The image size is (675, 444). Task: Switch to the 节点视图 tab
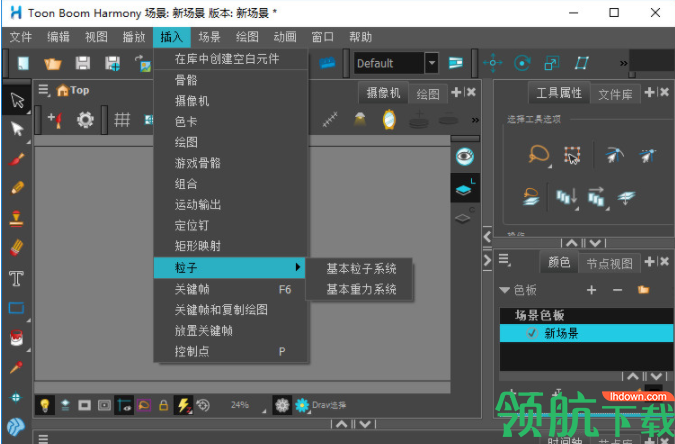tap(609, 263)
